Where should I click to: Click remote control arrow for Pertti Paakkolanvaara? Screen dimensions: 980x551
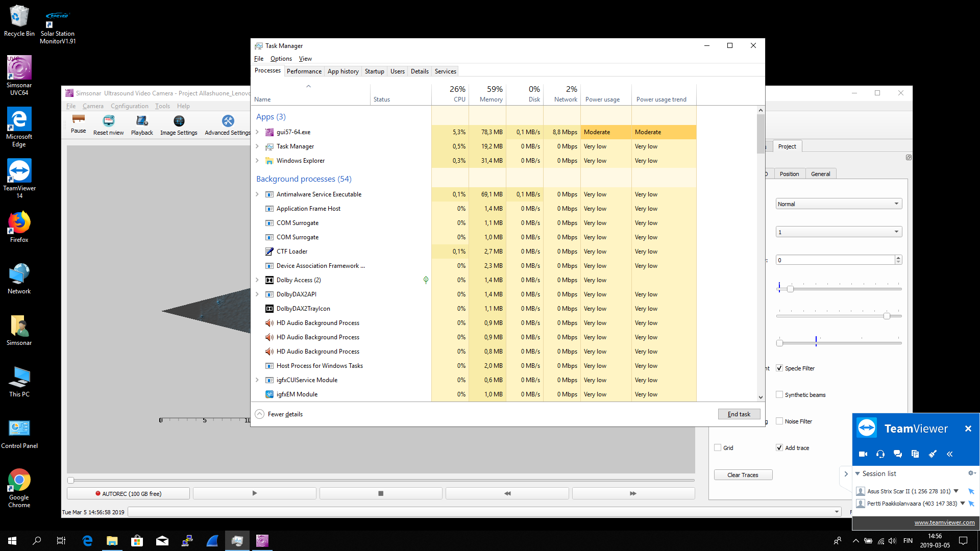[x=971, y=504]
